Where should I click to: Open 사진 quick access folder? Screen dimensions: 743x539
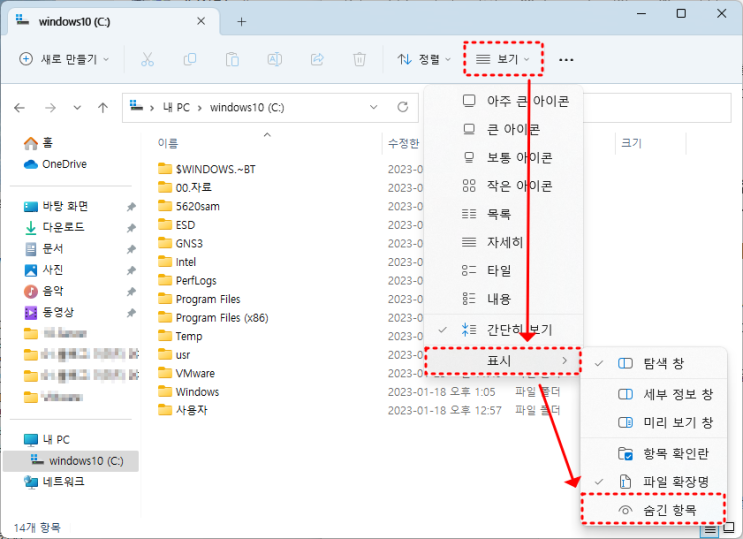tap(44, 270)
